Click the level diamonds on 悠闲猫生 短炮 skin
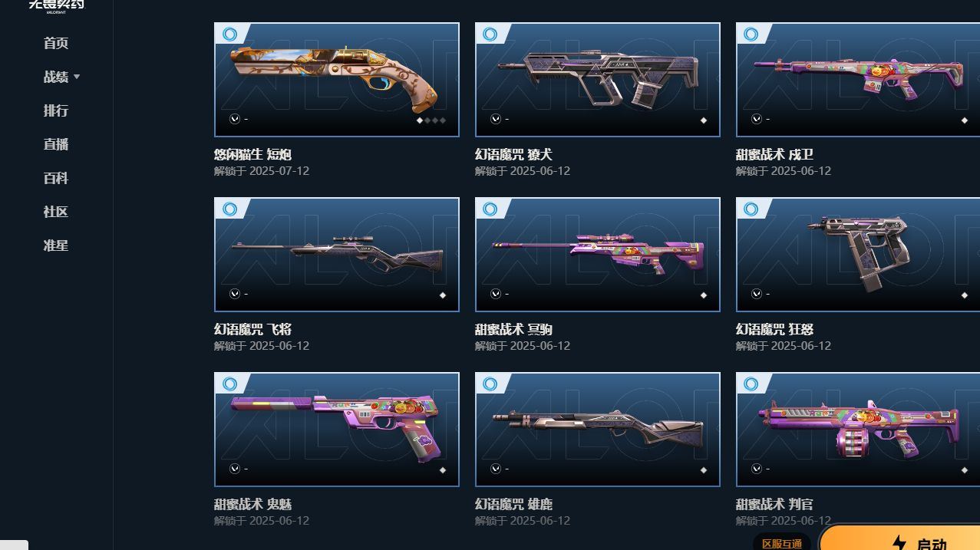The width and height of the screenshot is (980, 550). coord(431,120)
